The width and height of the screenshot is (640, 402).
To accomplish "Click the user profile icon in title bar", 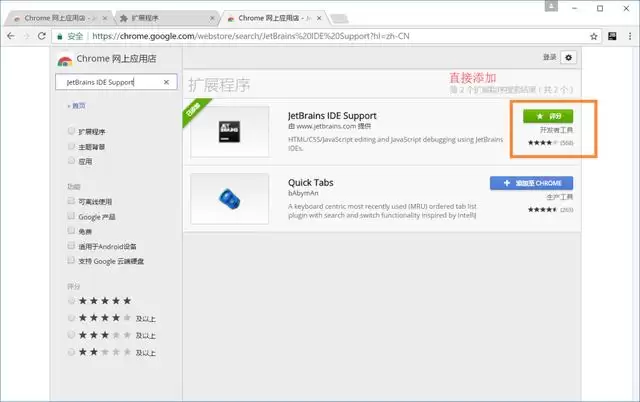I will pyautogui.click(x=551, y=6).
